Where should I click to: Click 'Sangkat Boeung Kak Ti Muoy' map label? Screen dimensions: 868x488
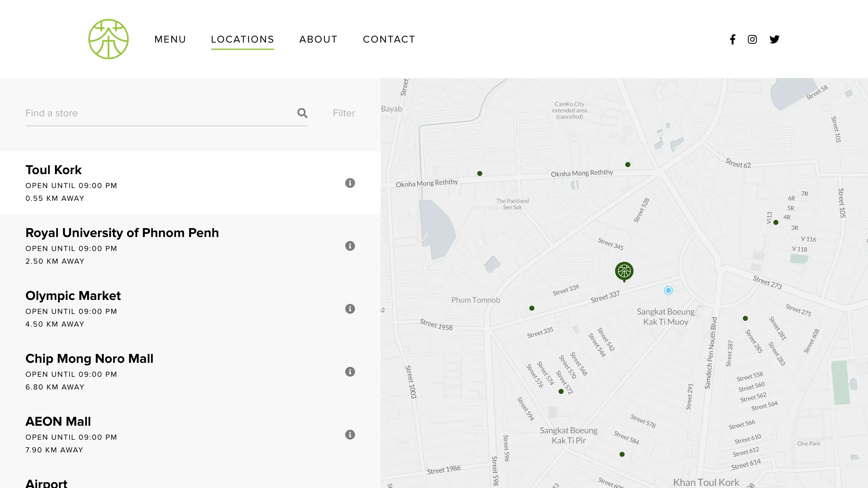pyautogui.click(x=666, y=317)
